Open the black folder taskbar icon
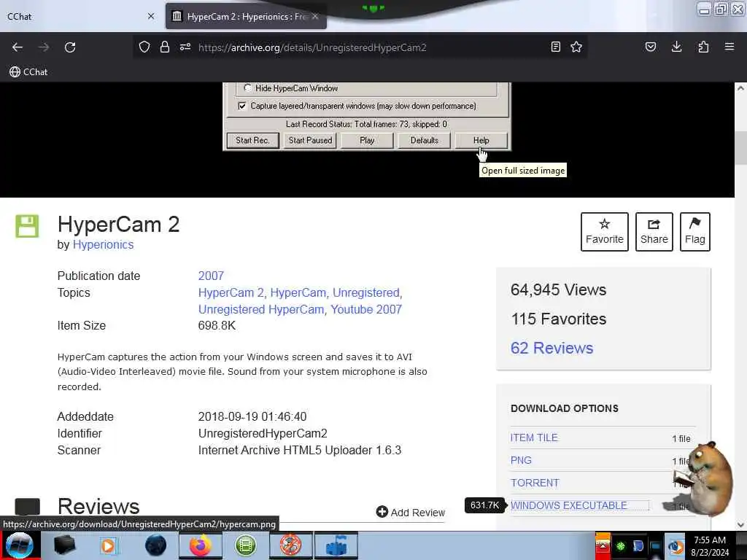 click(65, 545)
